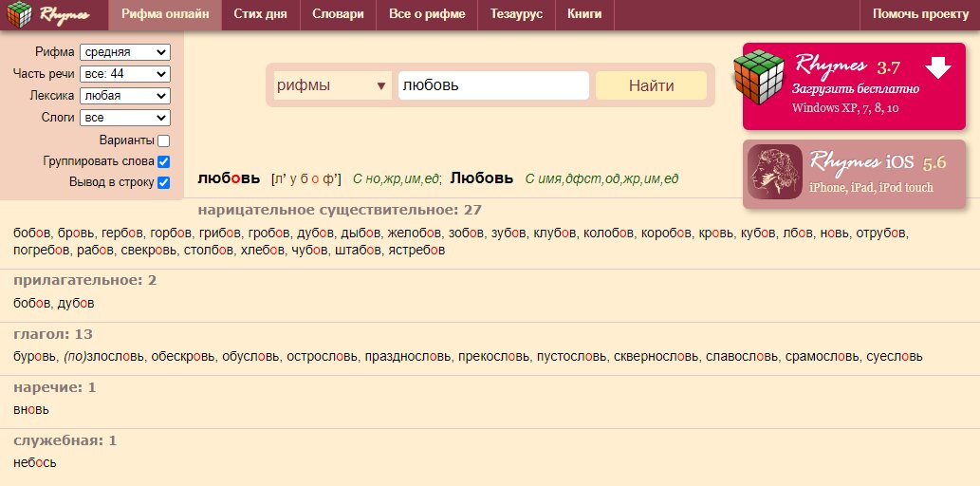Click the rhyme word ястребов

[x=416, y=251]
